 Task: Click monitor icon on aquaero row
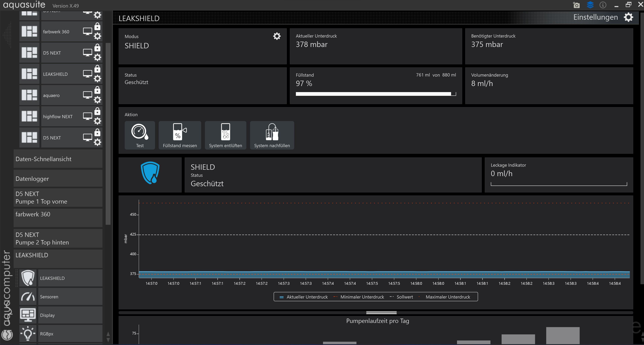[87, 95]
